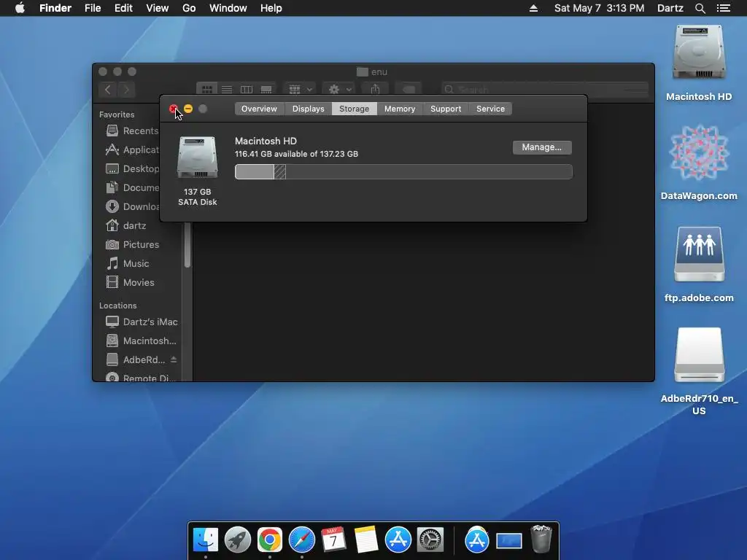The height and width of the screenshot is (560, 747).
Task: Open Documents in Finder sidebar
Action: (131, 187)
